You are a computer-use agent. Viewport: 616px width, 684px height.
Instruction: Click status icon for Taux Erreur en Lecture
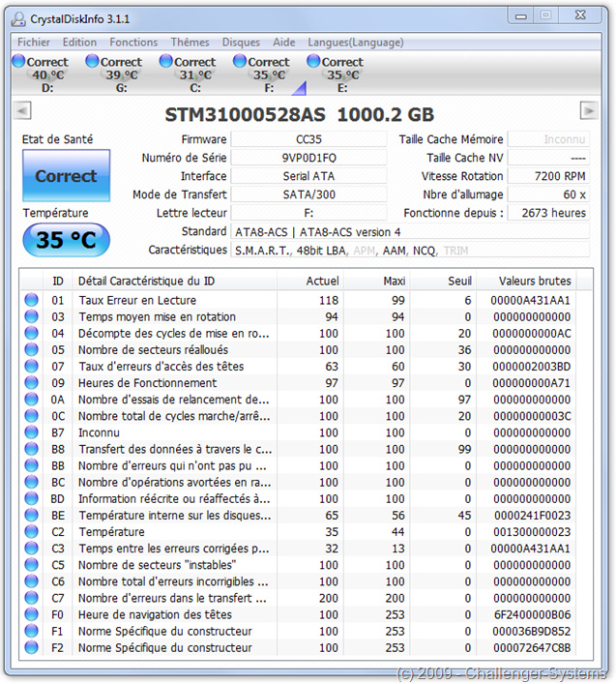[x=31, y=300]
